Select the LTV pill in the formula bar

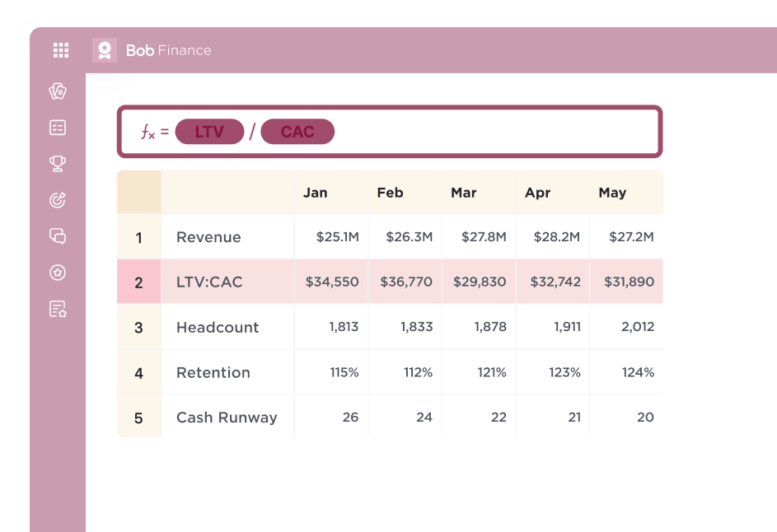click(208, 132)
